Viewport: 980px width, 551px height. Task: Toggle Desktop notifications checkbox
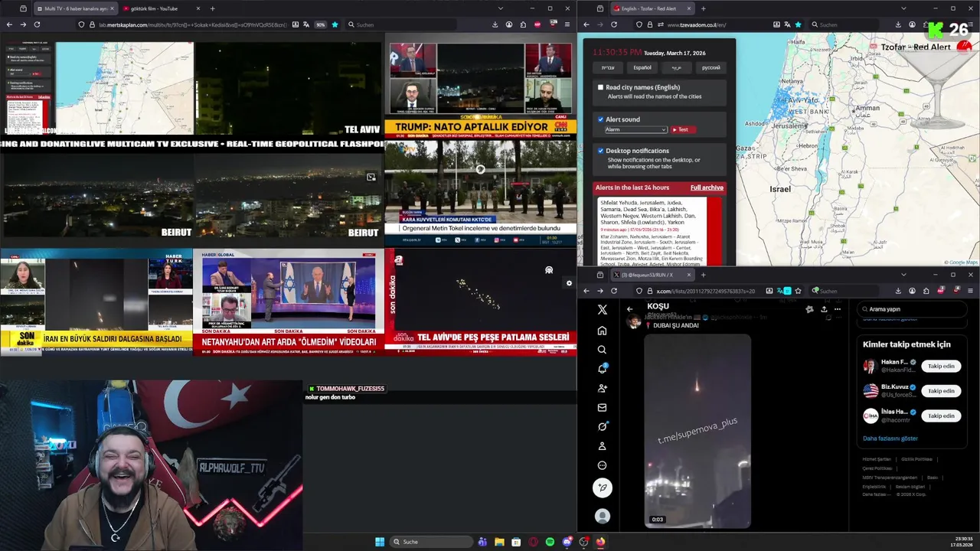[601, 151]
